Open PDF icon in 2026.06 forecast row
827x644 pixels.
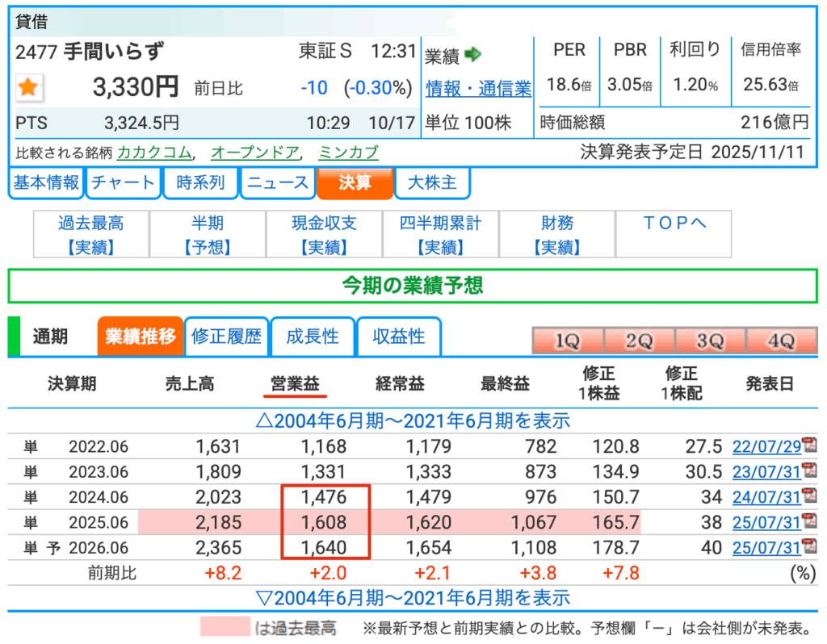[x=808, y=548]
